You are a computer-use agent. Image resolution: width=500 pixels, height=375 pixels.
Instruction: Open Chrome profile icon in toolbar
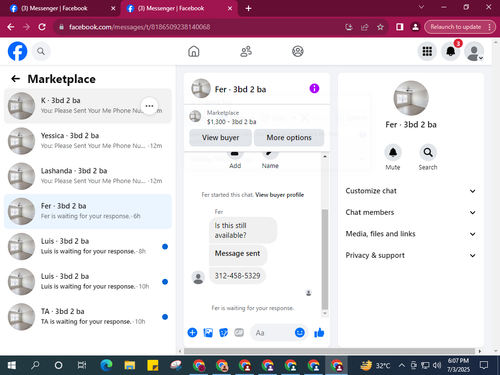415,27
